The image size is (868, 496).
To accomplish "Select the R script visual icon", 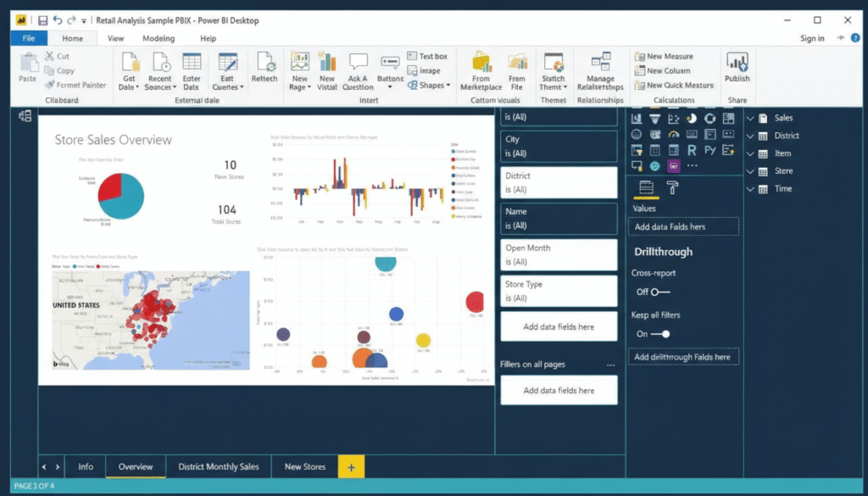I will pyautogui.click(x=692, y=150).
